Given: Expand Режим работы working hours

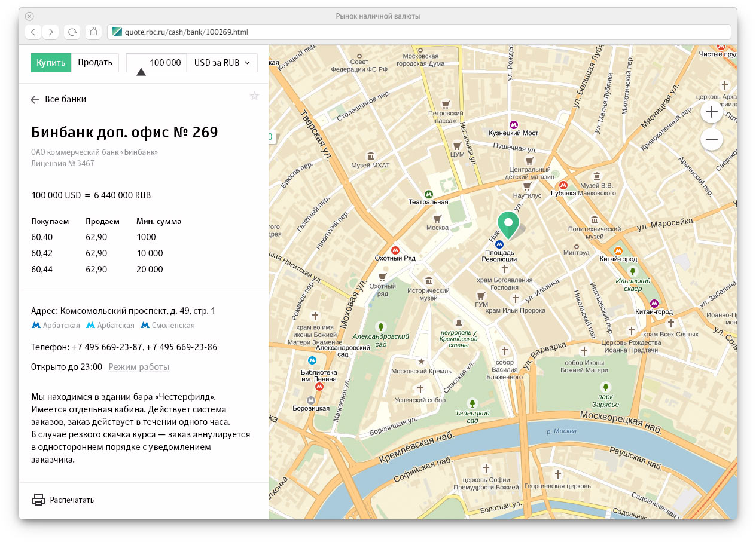Looking at the screenshot, I should 139,367.
